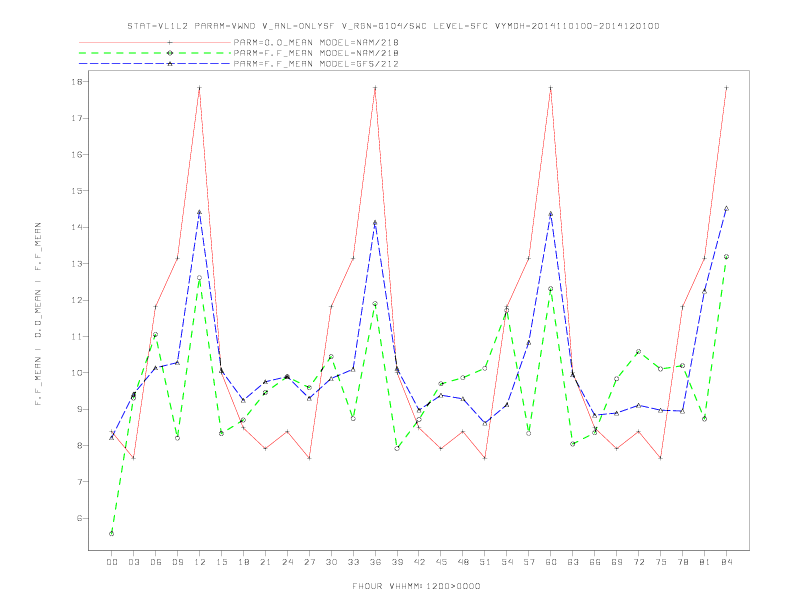Click y-axis tick label 9
Screen dimensions: 792x612
click(79, 409)
